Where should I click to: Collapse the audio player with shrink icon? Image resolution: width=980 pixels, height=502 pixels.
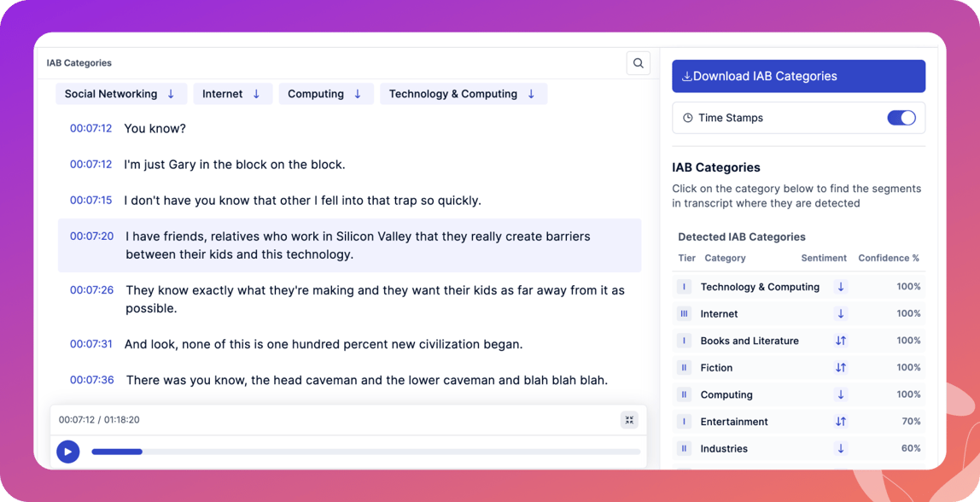pyautogui.click(x=629, y=420)
